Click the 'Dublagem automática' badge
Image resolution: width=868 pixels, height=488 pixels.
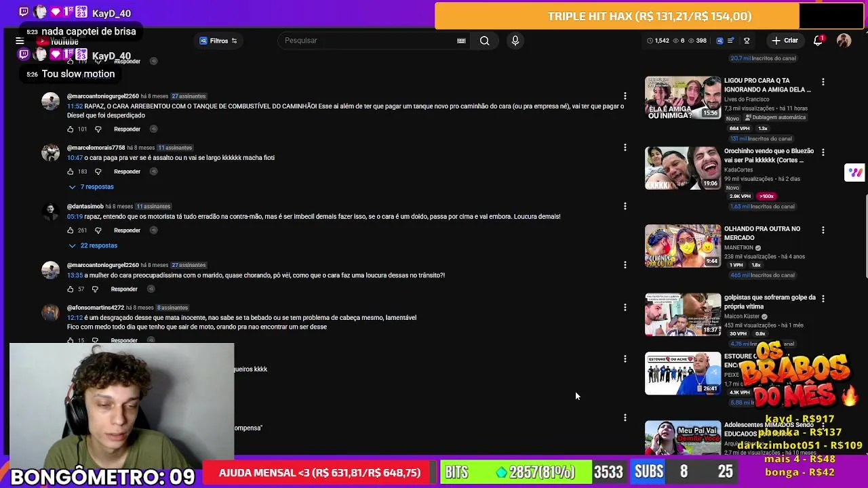point(774,117)
